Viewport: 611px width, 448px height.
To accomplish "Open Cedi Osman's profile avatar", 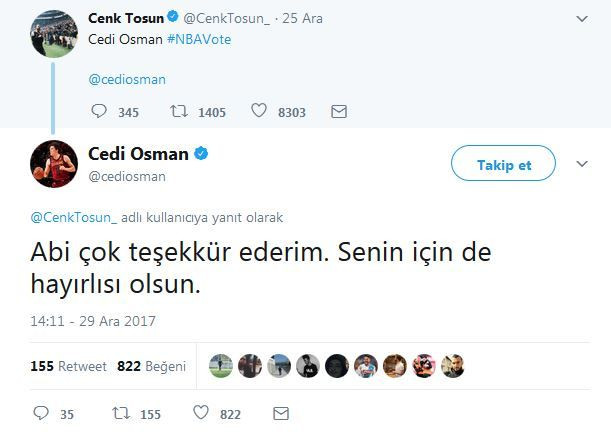I will click(54, 164).
